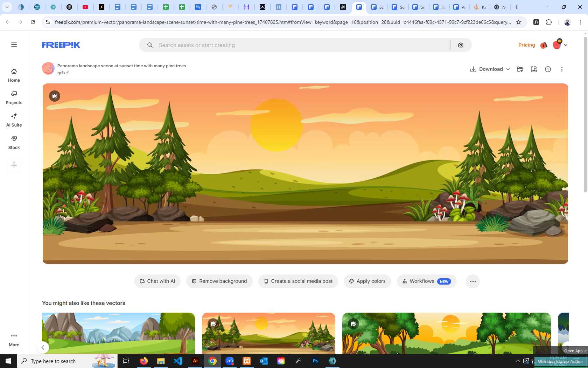Open the hamburger menu in the sidebar
588x368 pixels.
tap(14, 45)
